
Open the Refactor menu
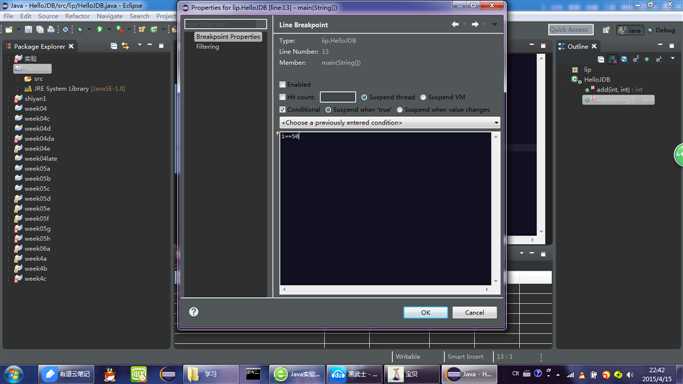click(77, 16)
